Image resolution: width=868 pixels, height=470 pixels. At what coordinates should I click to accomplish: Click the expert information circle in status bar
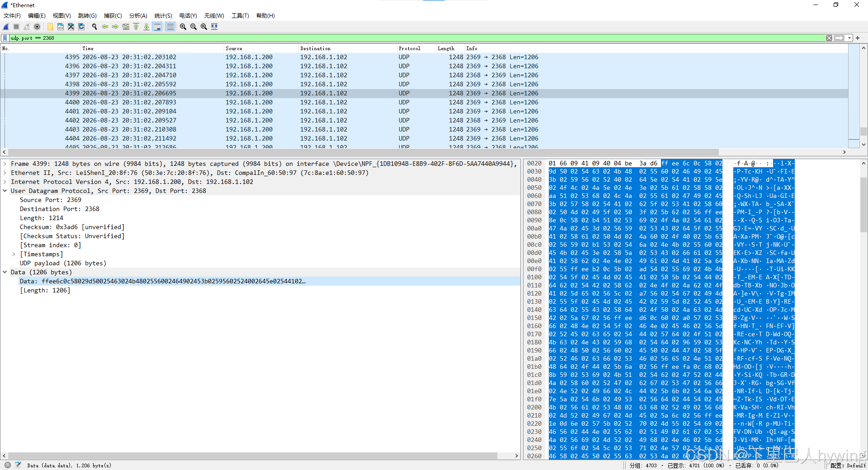pos(8,465)
